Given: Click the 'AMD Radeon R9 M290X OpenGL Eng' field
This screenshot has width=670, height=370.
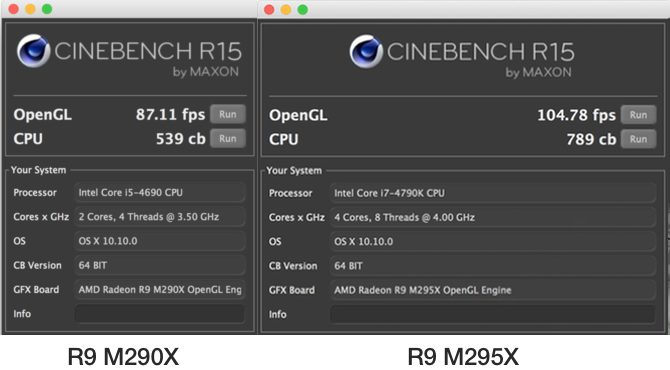Looking at the screenshot, I should point(160,290).
